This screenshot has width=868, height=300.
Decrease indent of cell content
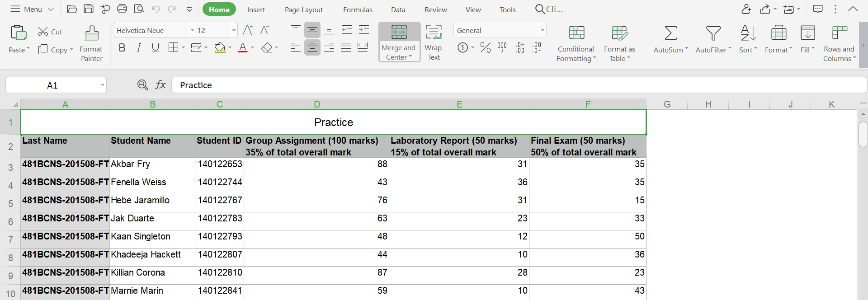click(347, 30)
